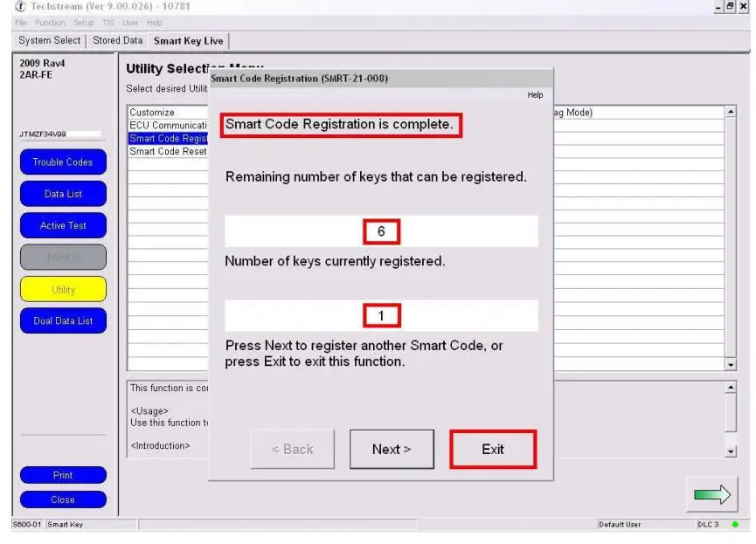This screenshot has height=544, width=756.
Task: Click the Techstream app icon in title bar
Action: 20,6
